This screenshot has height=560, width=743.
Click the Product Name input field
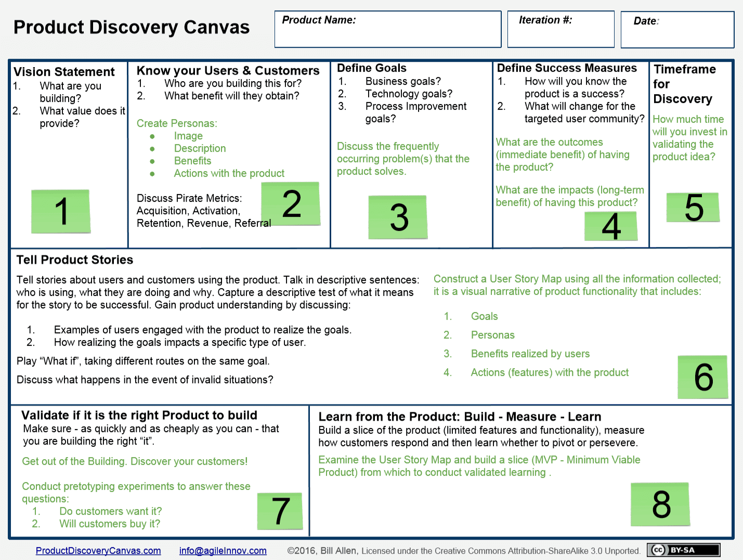(x=388, y=29)
